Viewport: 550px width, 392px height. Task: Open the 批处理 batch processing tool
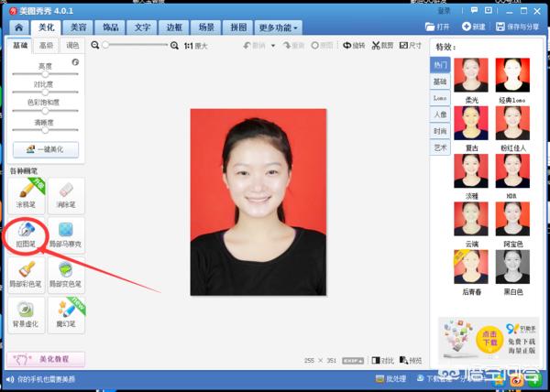(x=390, y=378)
